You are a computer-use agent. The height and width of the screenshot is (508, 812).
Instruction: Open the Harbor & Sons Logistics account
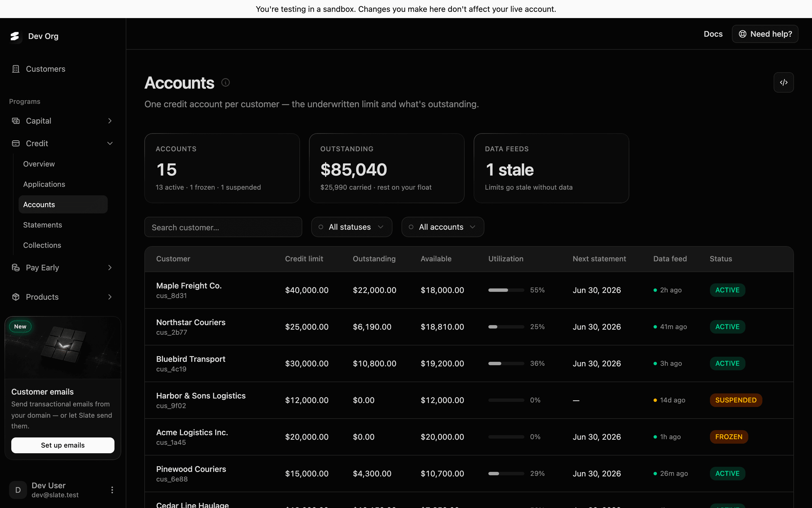pos(201,395)
